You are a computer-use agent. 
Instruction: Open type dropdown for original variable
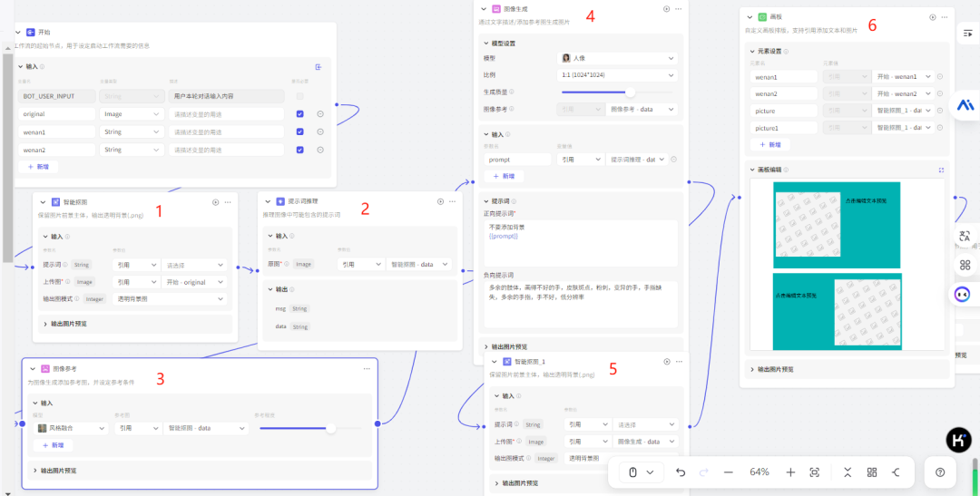coord(132,114)
